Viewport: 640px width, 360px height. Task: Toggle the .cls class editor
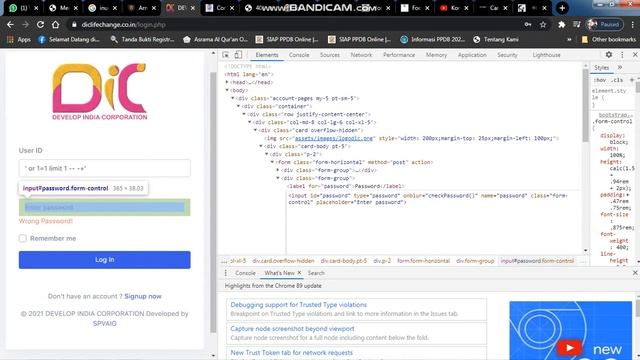(x=618, y=80)
